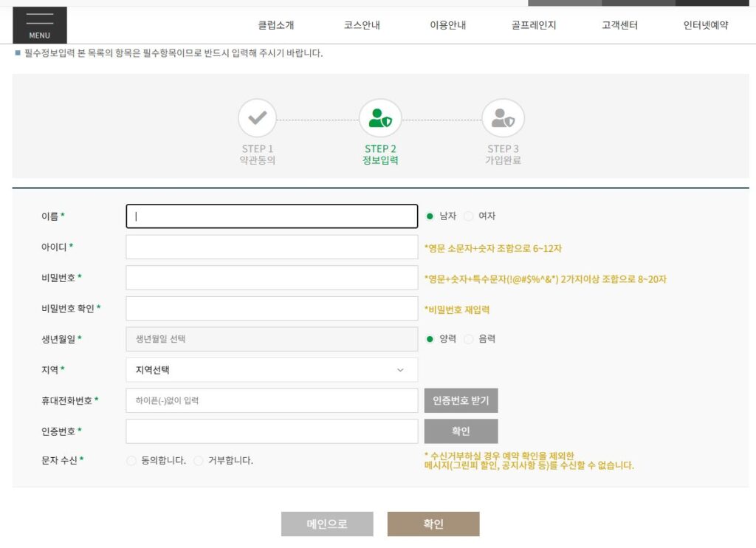Select 거부합니다 for 문자 수신
The width and height of the screenshot is (756, 548).
click(x=198, y=460)
